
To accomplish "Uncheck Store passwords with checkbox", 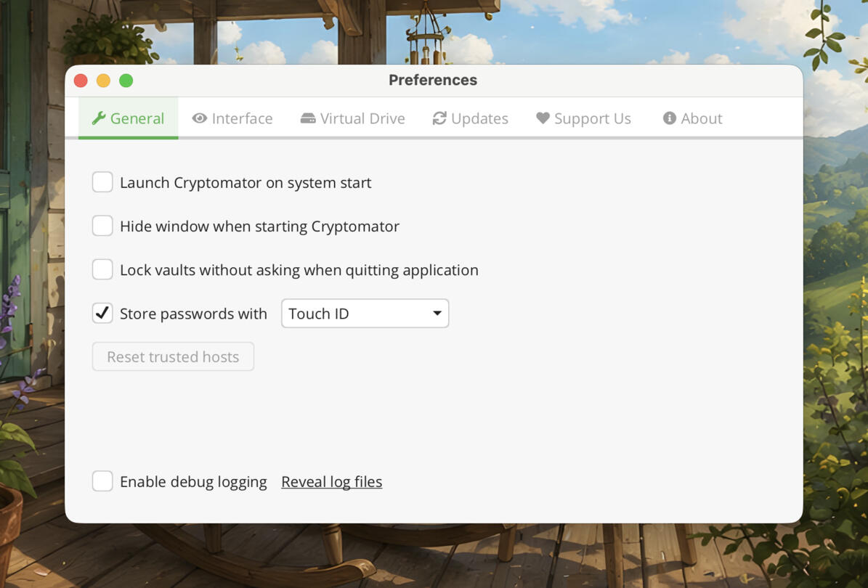I will tap(102, 313).
